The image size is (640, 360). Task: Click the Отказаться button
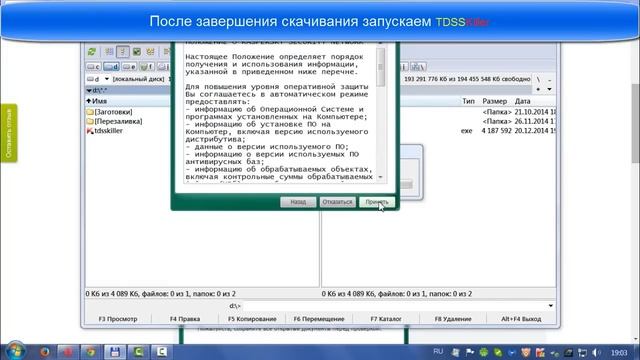tap(337, 202)
